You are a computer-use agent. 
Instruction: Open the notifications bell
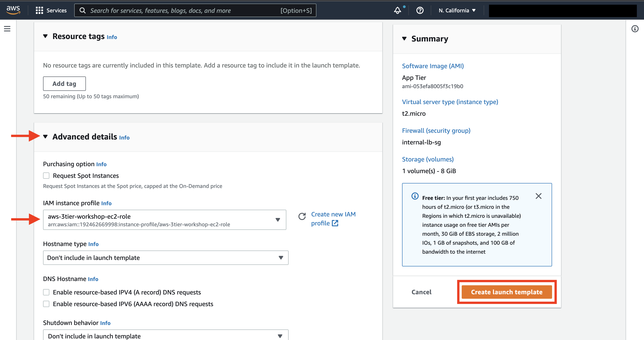(398, 10)
